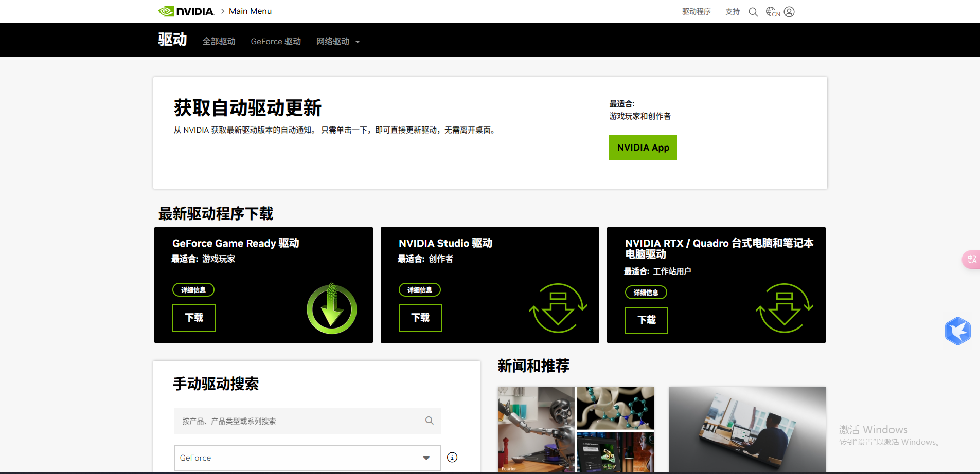Click the 新闻和推荐 heading

coord(533,366)
